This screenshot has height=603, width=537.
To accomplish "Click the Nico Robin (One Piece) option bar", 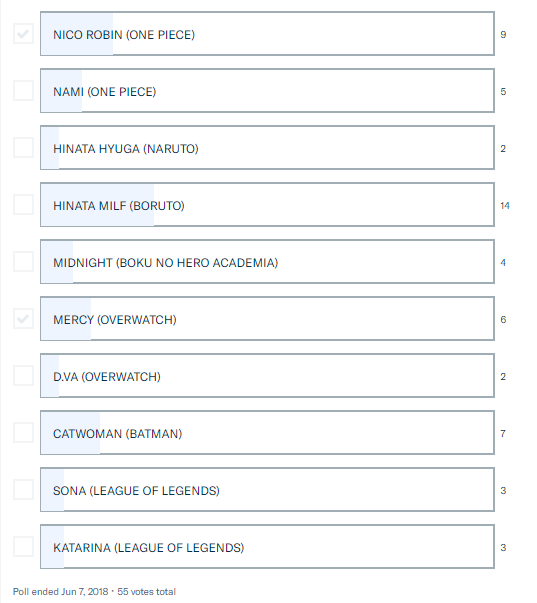I will pos(267,33).
